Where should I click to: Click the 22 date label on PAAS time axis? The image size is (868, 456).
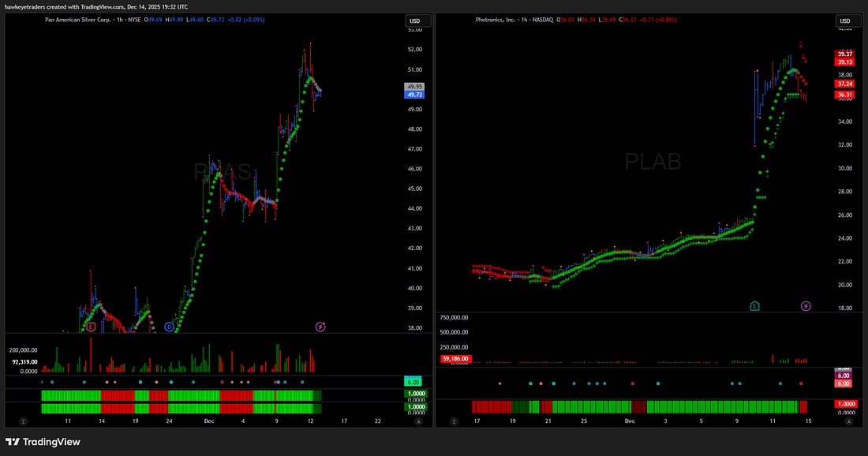378,421
